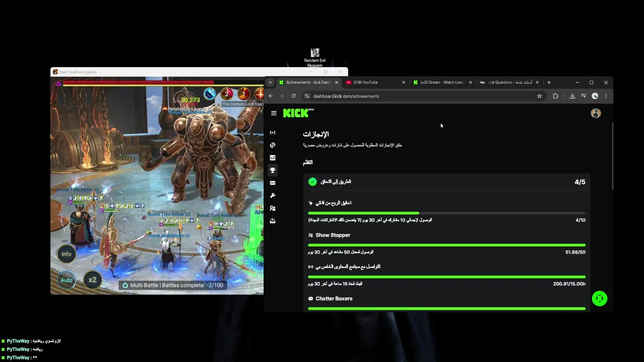Click the 4/10 subscribers progress bar

click(x=447, y=213)
